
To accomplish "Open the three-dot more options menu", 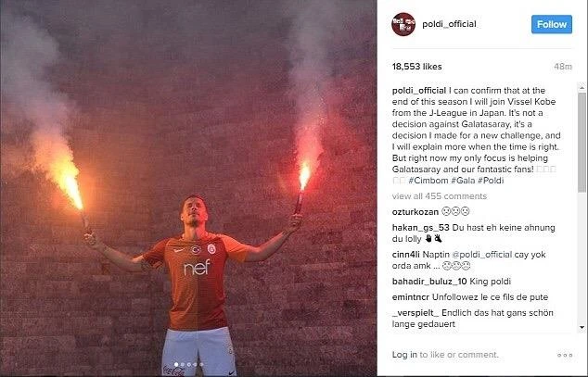I will [565, 355].
